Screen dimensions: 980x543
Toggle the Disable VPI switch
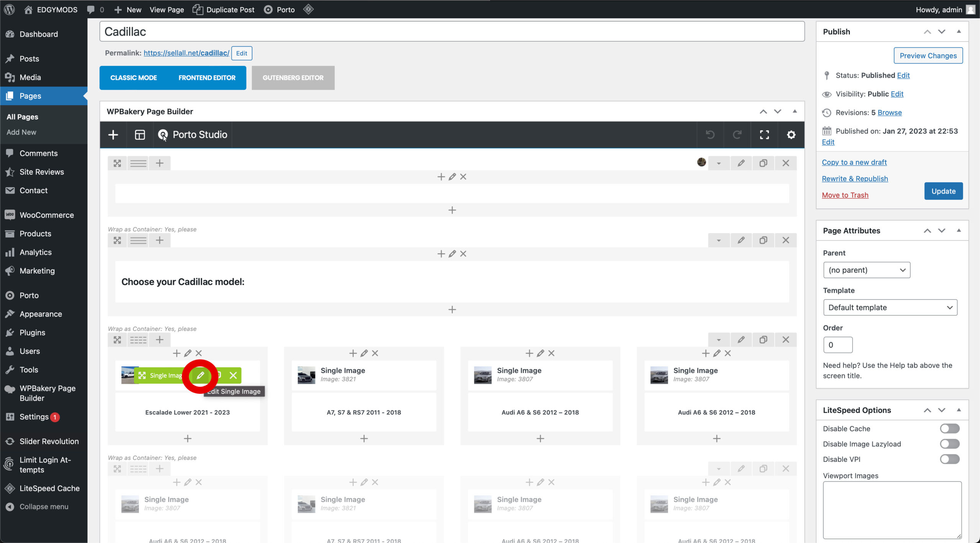pyautogui.click(x=949, y=459)
